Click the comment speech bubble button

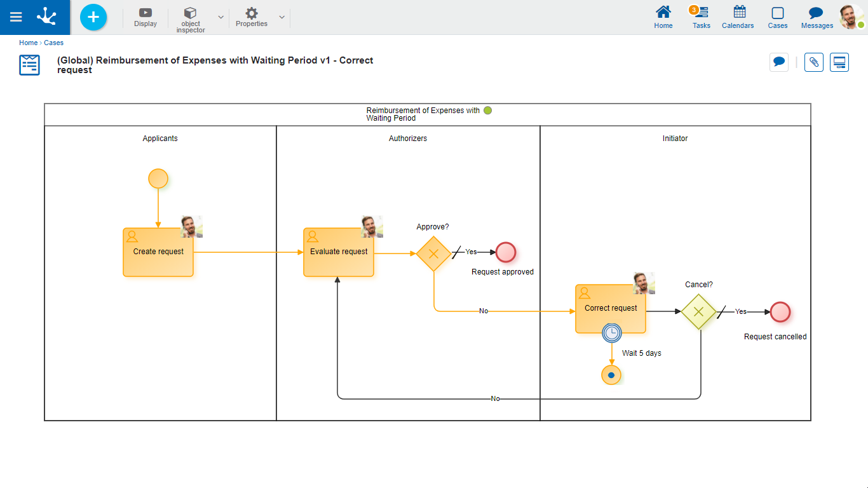pyautogui.click(x=778, y=62)
